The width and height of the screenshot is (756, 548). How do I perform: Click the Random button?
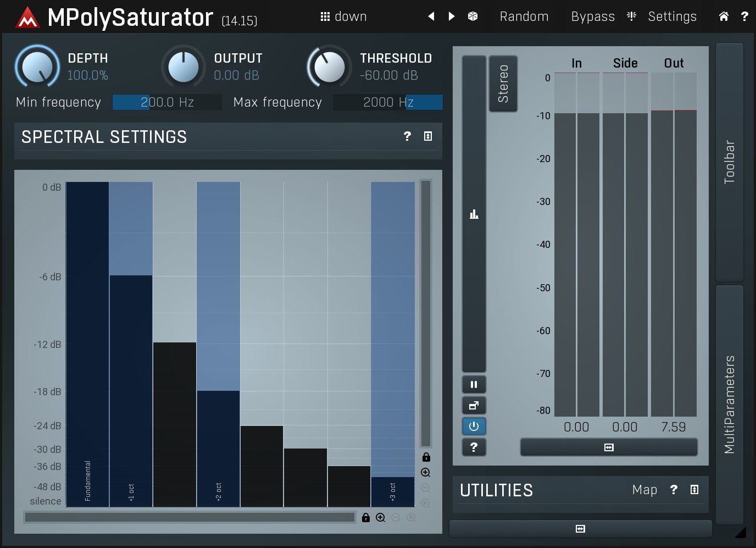click(524, 16)
